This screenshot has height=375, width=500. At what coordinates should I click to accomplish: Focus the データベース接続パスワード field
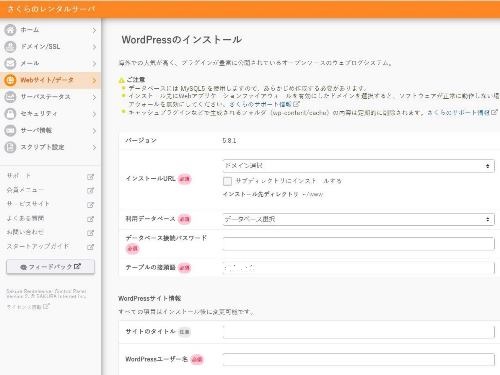pos(358,244)
